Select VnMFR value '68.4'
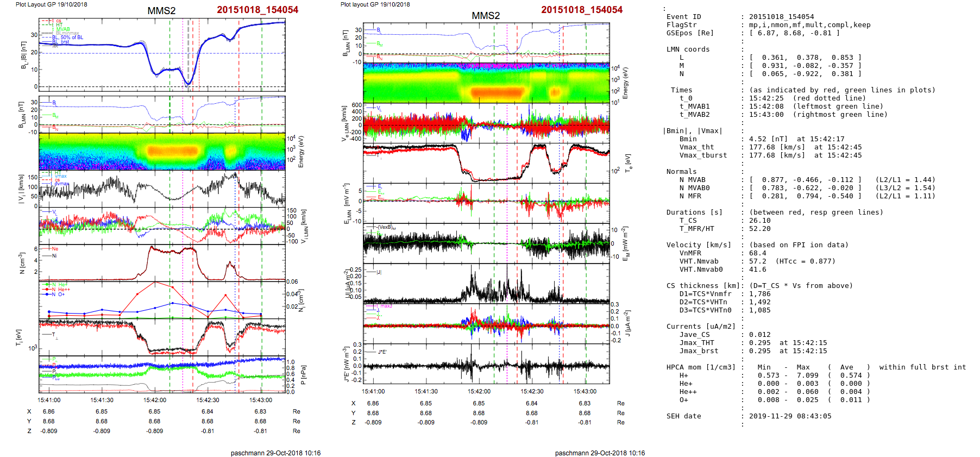Screen dimensions: 980x457 (757, 253)
